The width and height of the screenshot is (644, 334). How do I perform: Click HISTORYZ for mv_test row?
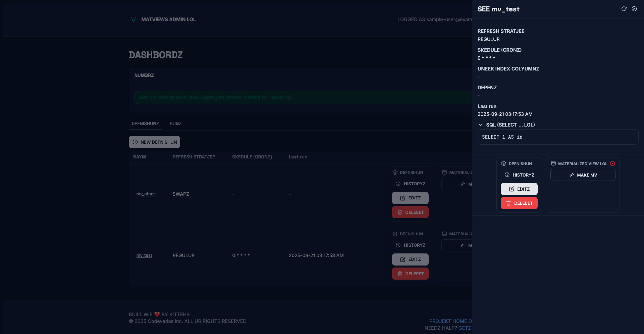(x=410, y=245)
